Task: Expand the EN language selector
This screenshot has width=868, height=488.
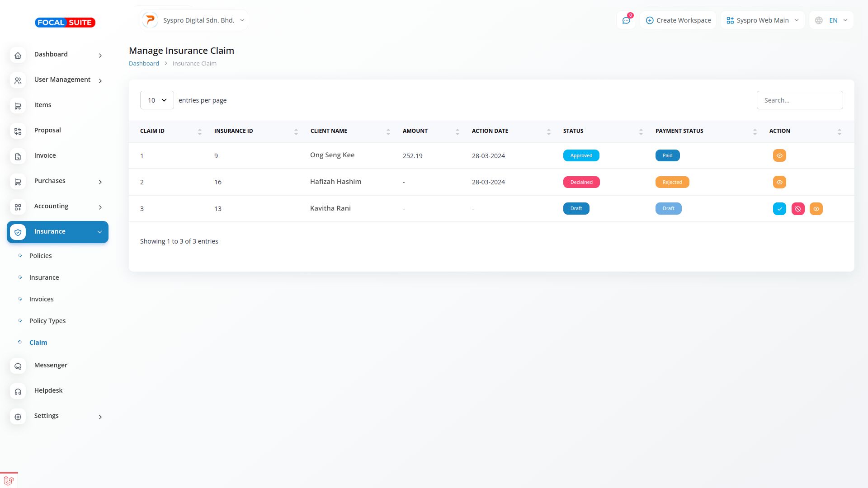Action: [832, 20]
